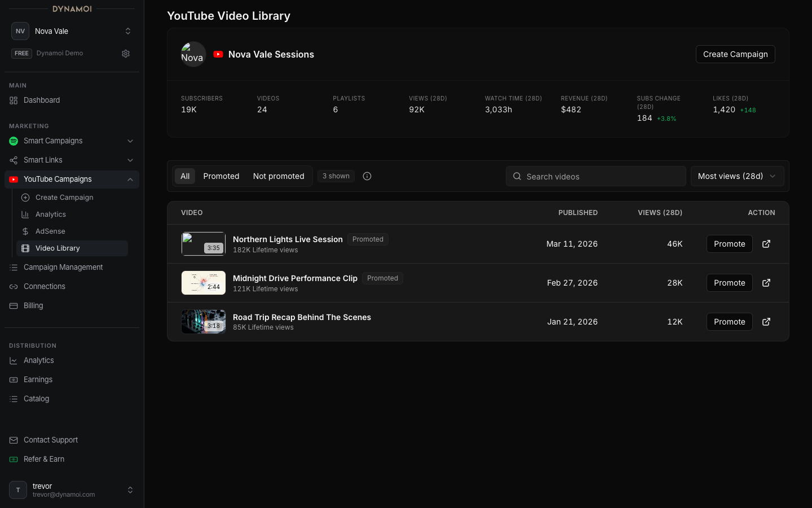Click the YouTube icon in the sidebar
This screenshot has width=812, height=508.
point(14,179)
